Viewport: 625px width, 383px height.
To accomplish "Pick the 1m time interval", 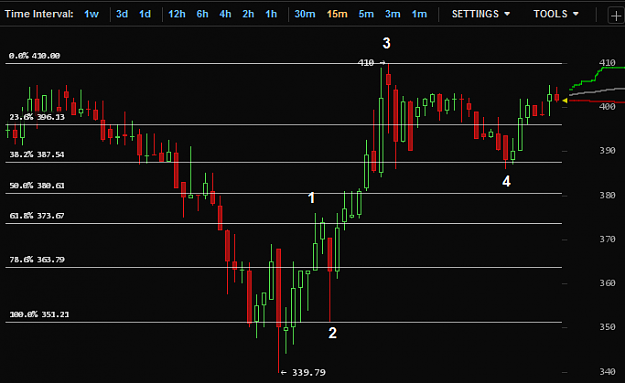I will pyautogui.click(x=419, y=14).
